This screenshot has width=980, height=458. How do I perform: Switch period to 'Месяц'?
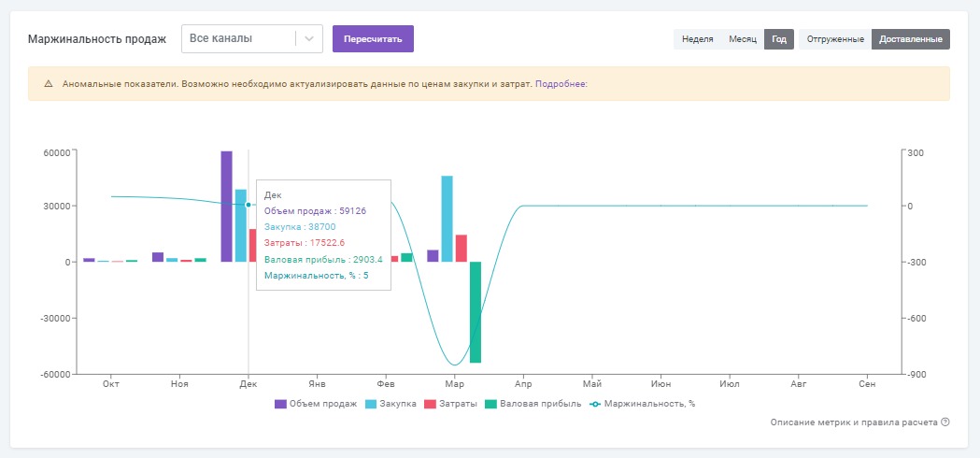click(743, 39)
